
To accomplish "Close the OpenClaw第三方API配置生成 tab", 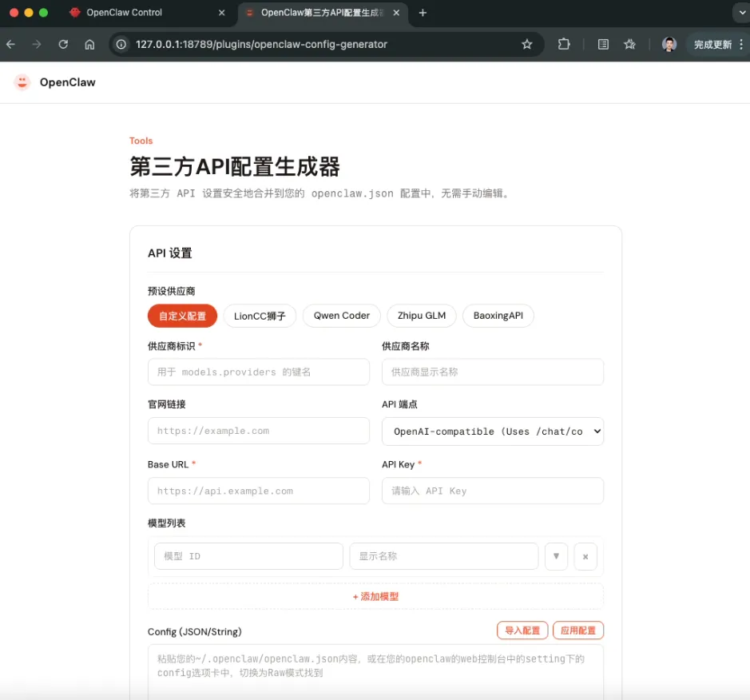I will [396, 13].
